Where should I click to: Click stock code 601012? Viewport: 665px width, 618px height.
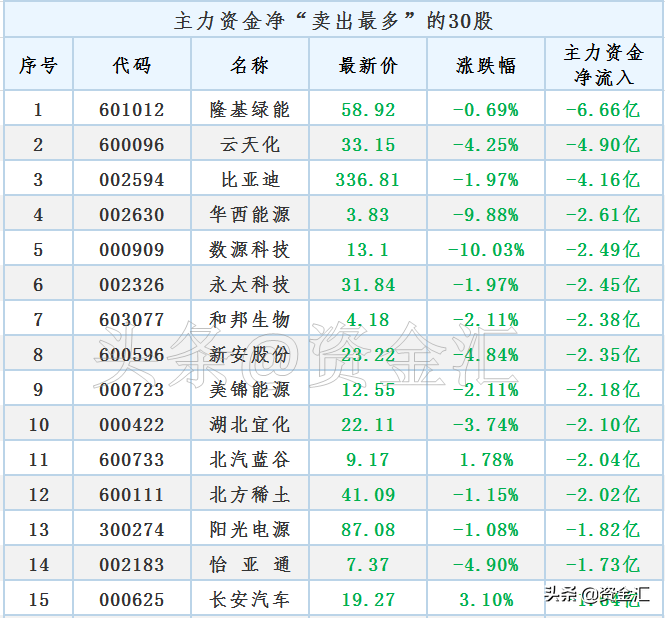pyautogui.click(x=132, y=110)
